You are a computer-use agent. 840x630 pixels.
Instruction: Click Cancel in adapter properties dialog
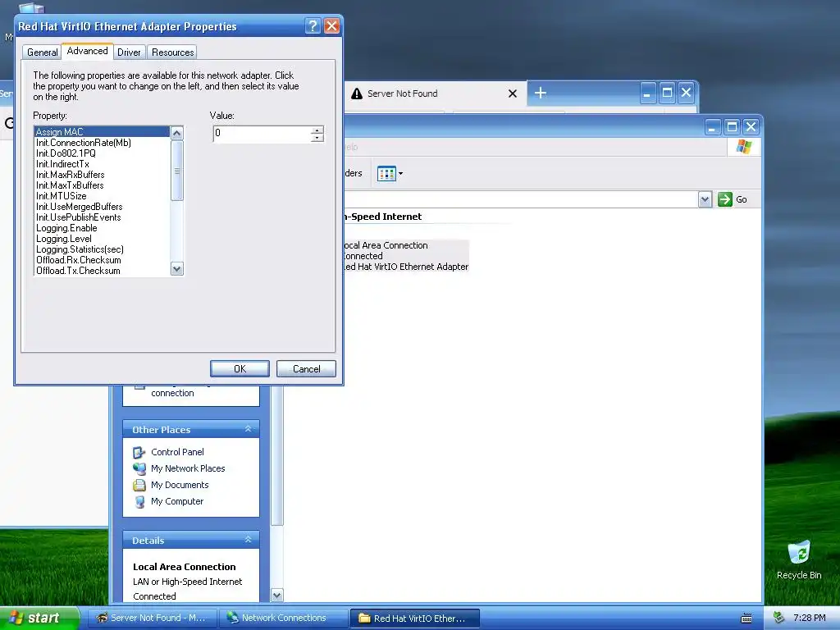pos(307,368)
